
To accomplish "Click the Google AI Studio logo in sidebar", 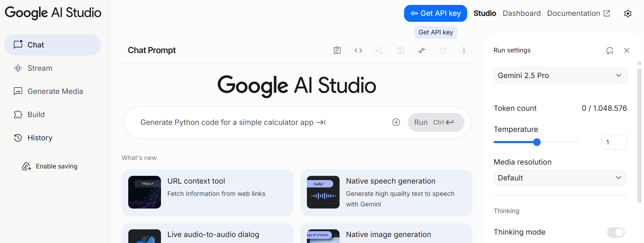I will tap(53, 13).
